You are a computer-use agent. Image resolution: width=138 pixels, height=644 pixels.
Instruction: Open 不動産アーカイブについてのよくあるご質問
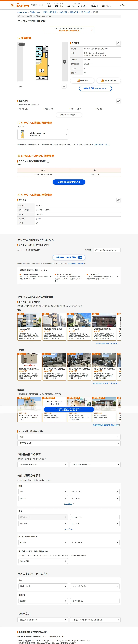(x=95, y=620)
